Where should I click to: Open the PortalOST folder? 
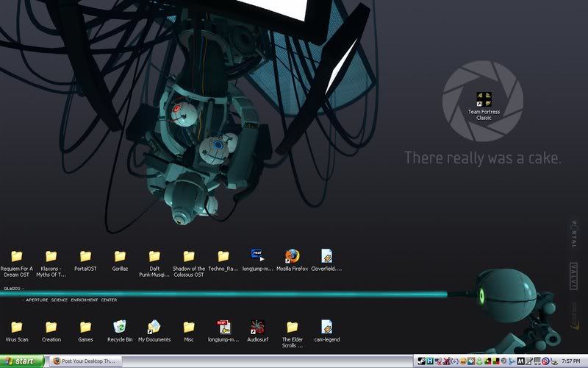pos(85,256)
